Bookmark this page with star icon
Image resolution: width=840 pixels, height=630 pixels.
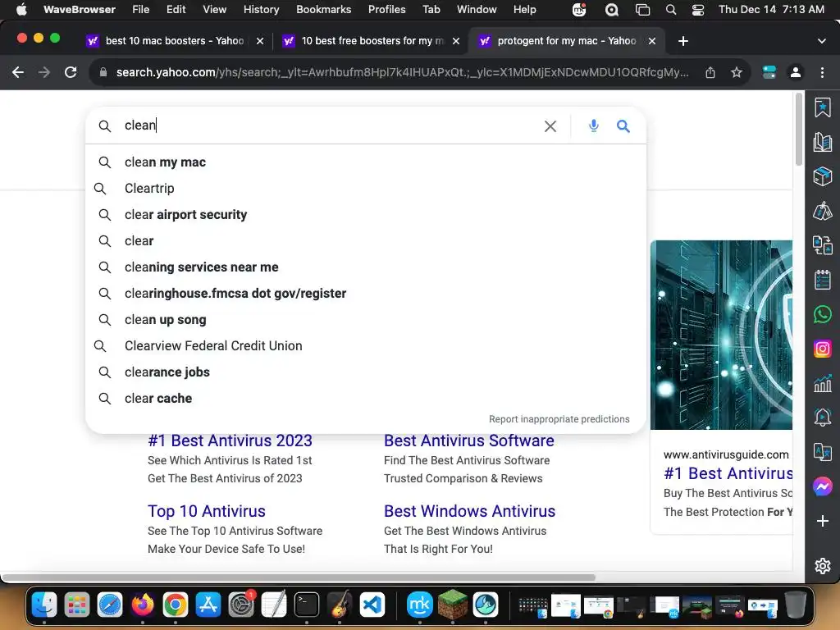click(x=737, y=72)
